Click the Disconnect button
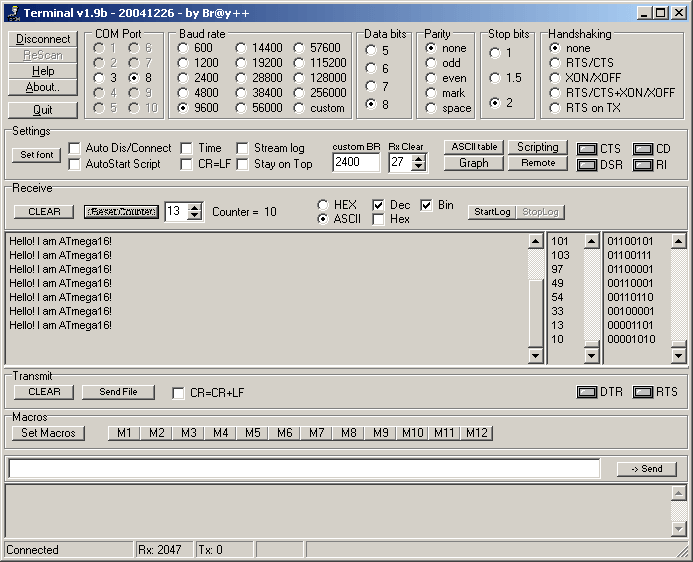This screenshot has width=693, height=562. click(x=43, y=39)
